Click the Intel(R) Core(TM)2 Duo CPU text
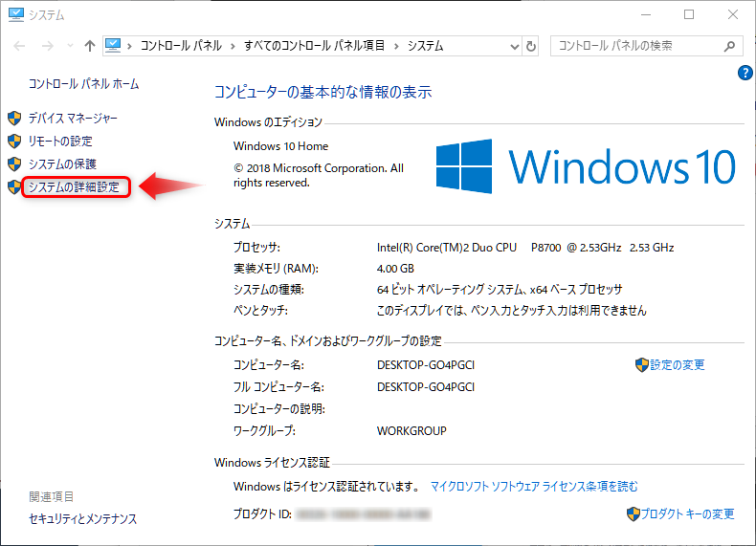The width and height of the screenshot is (756, 546). pyautogui.click(x=447, y=248)
